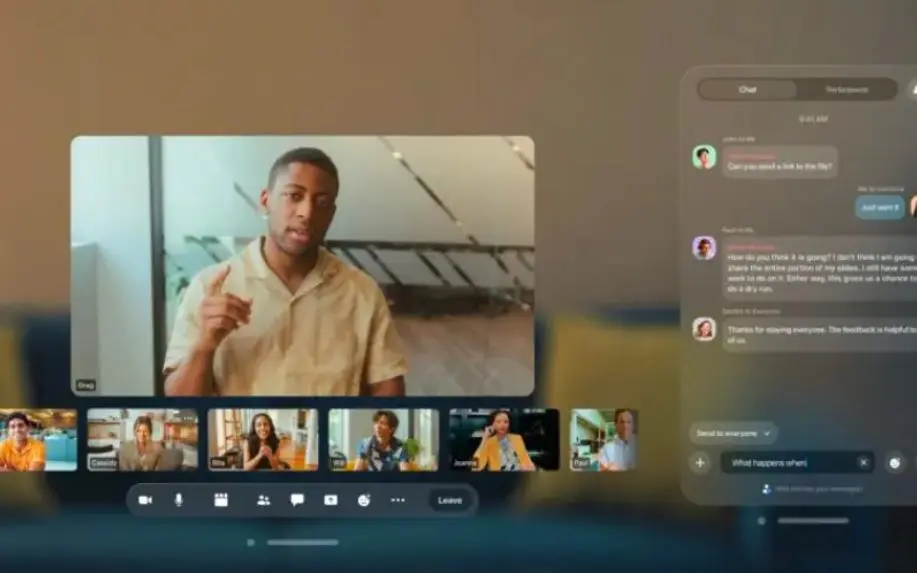
Task: Click the third sender's avatar in chat
Action: pos(704,329)
